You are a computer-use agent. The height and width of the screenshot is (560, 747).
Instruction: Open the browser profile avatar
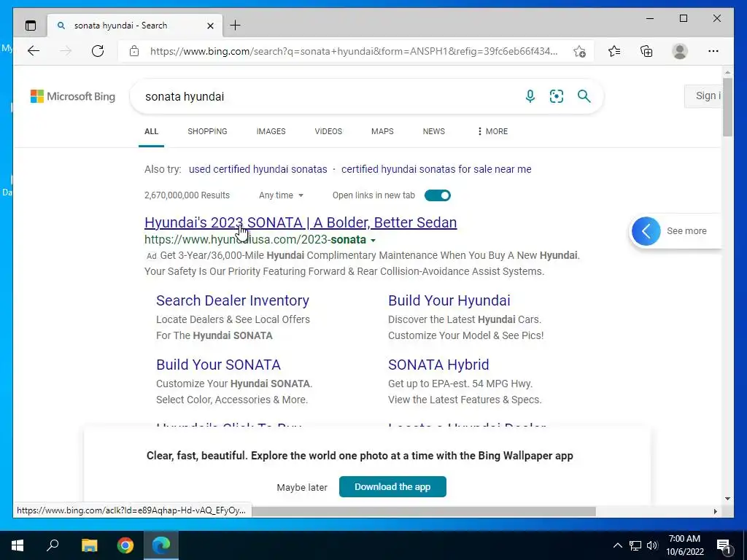click(x=680, y=51)
